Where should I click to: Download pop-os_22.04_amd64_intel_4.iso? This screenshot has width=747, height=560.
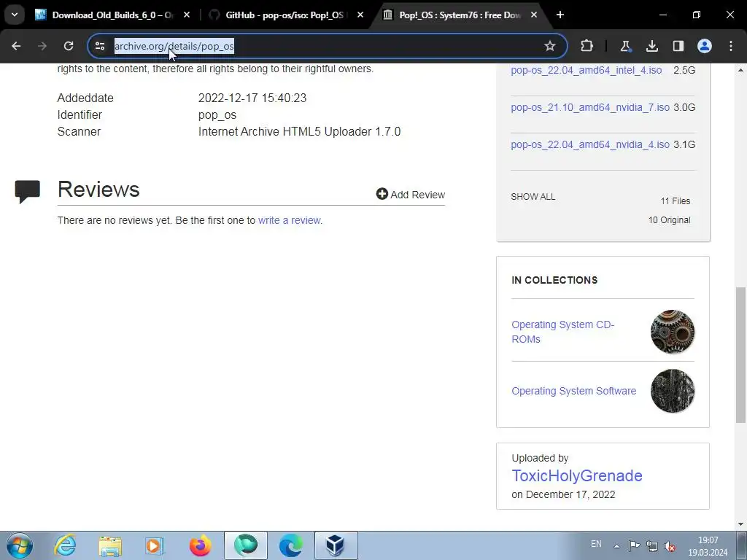(x=586, y=70)
